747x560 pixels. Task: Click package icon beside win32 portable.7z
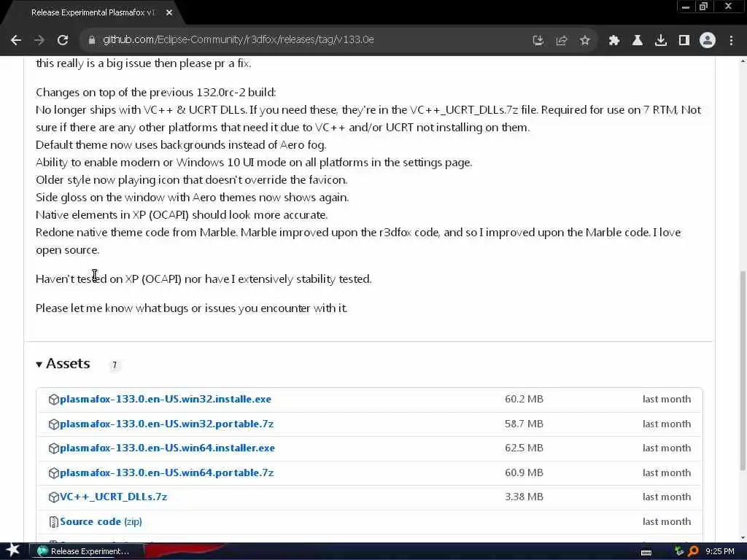tap(54, 424)
